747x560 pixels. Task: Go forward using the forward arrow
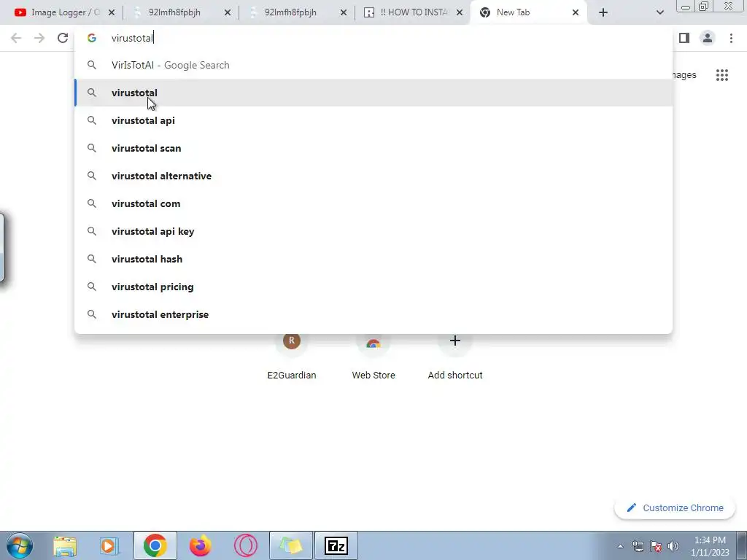point(39,38)
